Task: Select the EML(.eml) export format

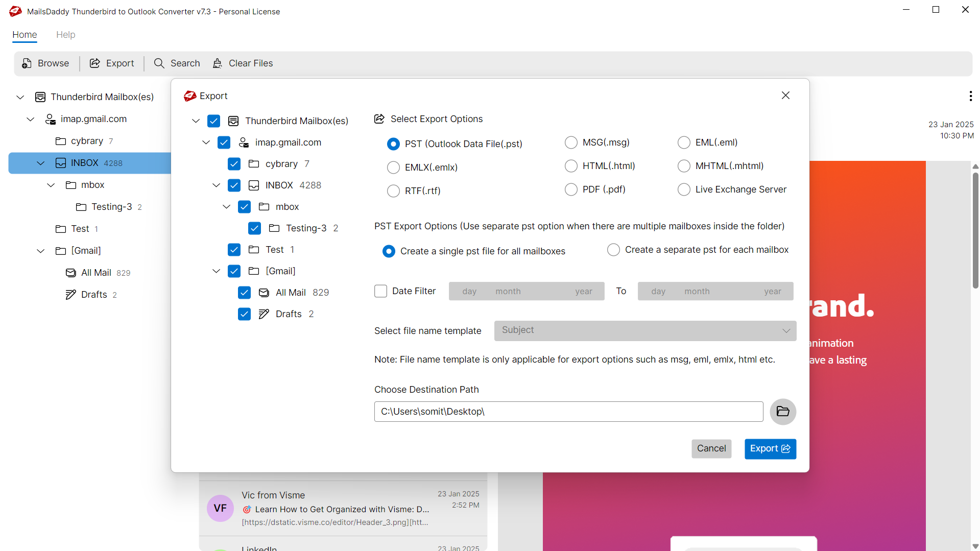Action: tap(684, 142)
